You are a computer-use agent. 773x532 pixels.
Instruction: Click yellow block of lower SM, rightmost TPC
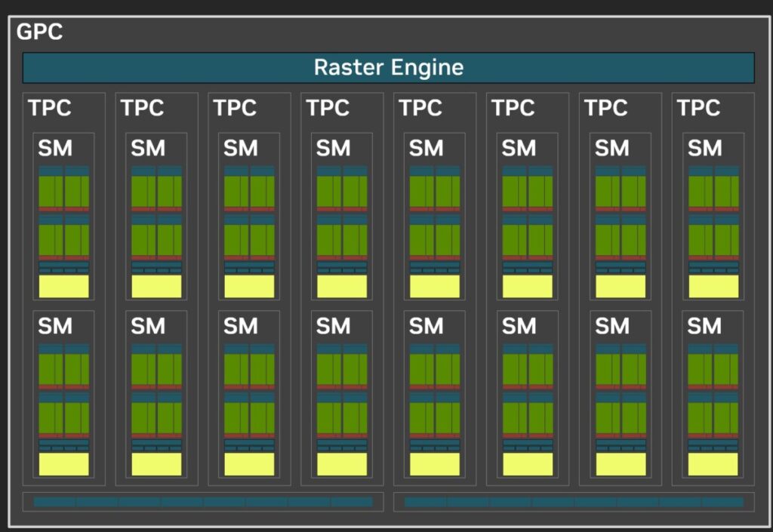point(713,464)
